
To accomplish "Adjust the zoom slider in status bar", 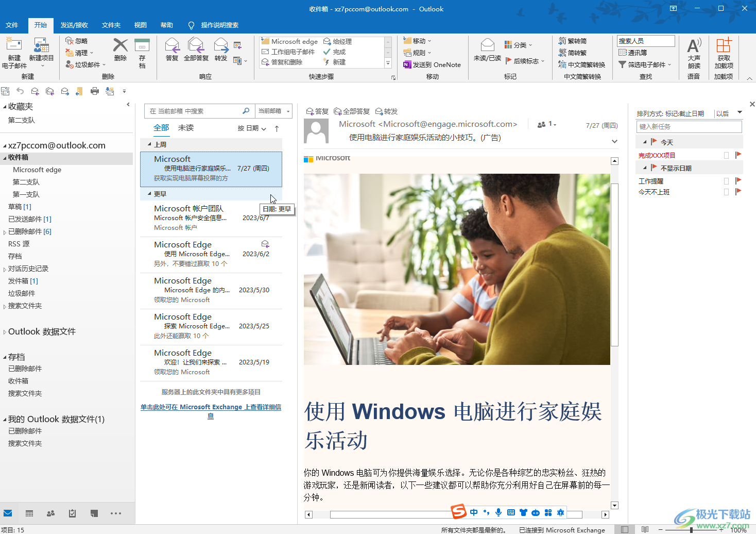I will pyautogui.click(x=692, y=529).
